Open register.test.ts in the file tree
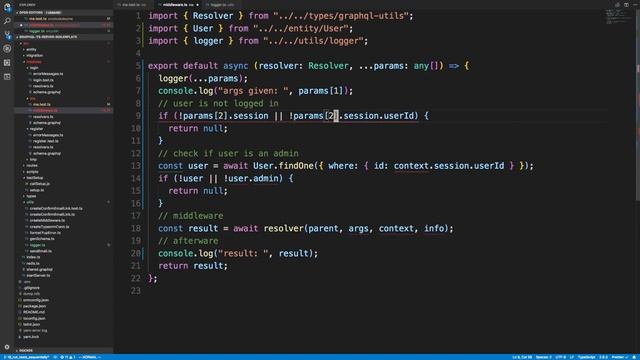The height and width of the screenshot is (360, 640). 46,141
